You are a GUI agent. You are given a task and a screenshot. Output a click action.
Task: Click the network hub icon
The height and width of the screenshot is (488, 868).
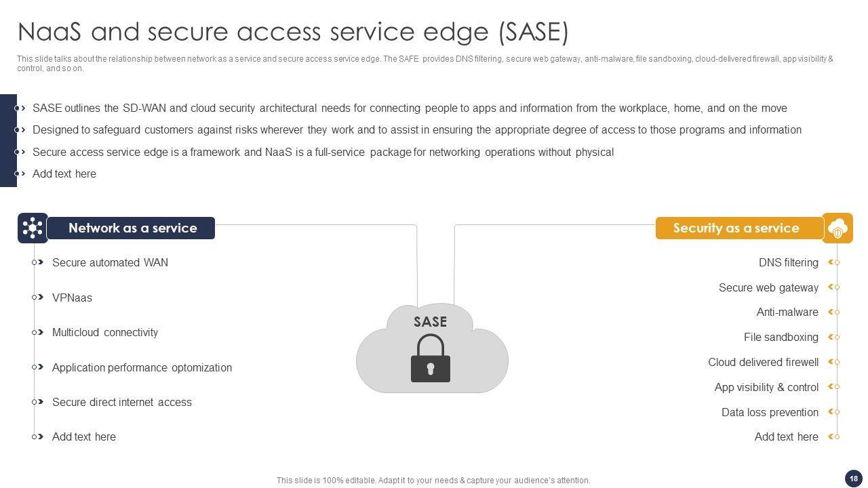(33, 228)
